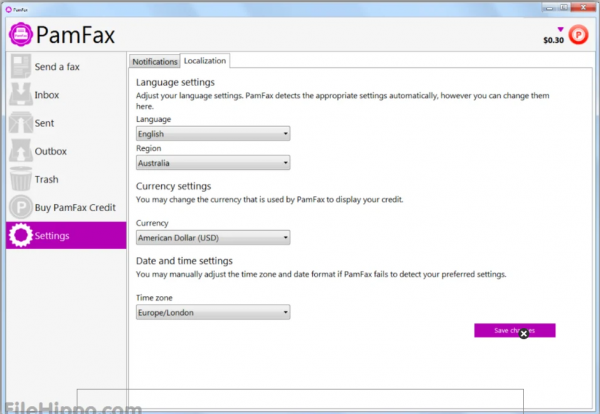Viewport: 600px width, 414px height.
Task: Click the Sent folder icon
Action: click(21, 122)
